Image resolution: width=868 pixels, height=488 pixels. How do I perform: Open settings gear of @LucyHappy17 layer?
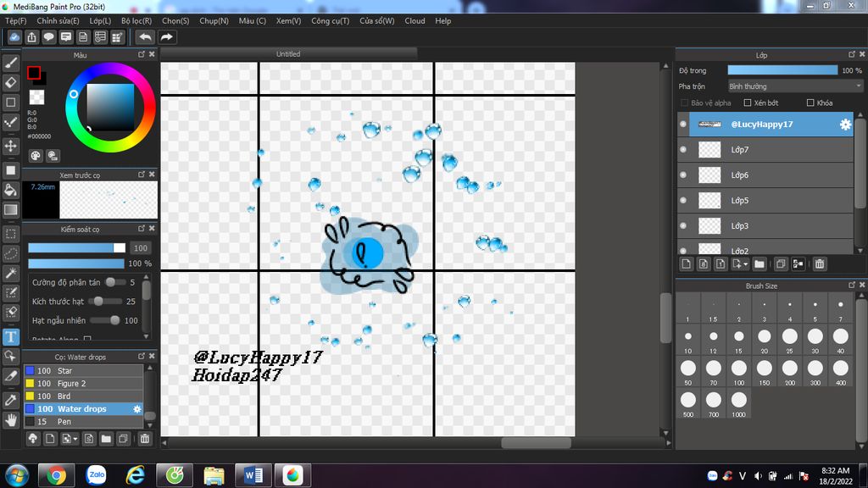(845, 125)
